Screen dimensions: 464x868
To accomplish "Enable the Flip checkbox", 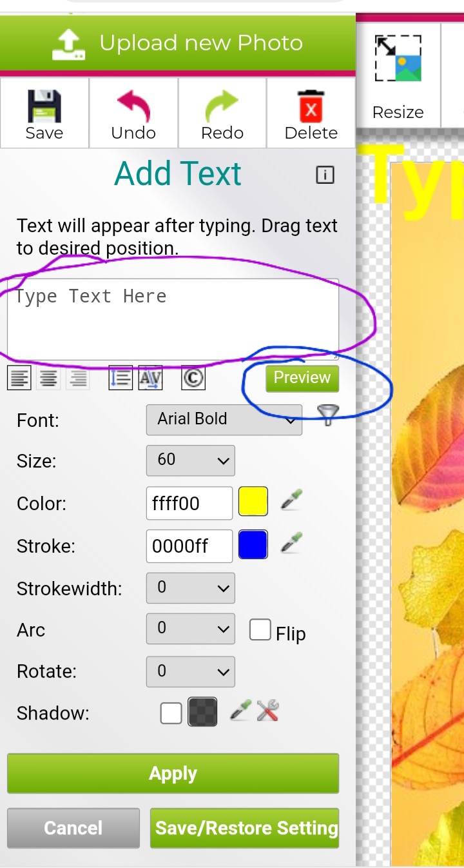I will coord(260,630).
